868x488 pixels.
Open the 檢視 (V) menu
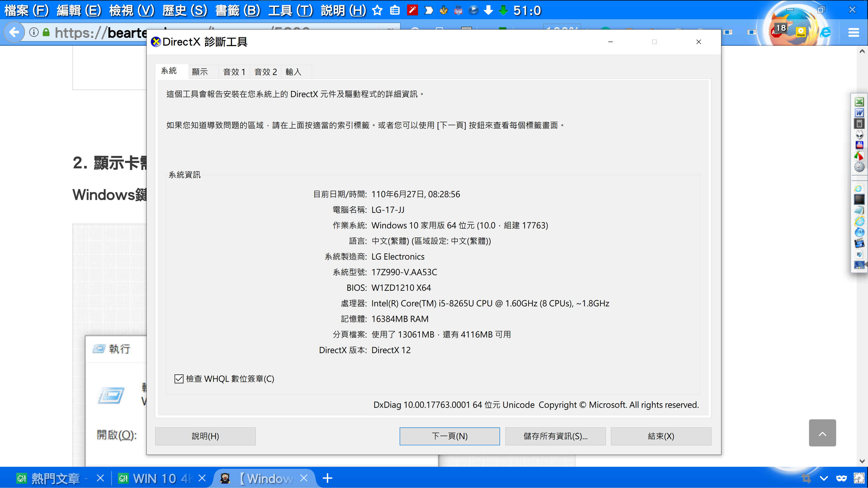pyautogui.click(x=132, y=10)
